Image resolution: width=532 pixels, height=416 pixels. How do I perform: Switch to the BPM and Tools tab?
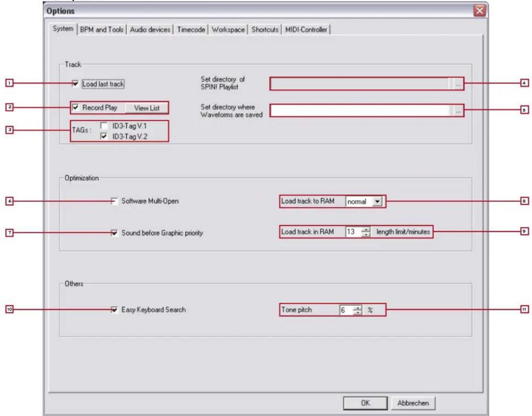tap(102, 30)
